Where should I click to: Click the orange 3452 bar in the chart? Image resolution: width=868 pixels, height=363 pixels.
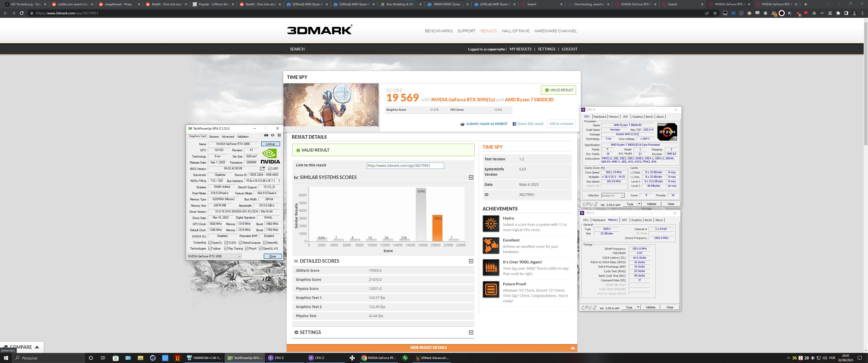click(x=437, y=228)
